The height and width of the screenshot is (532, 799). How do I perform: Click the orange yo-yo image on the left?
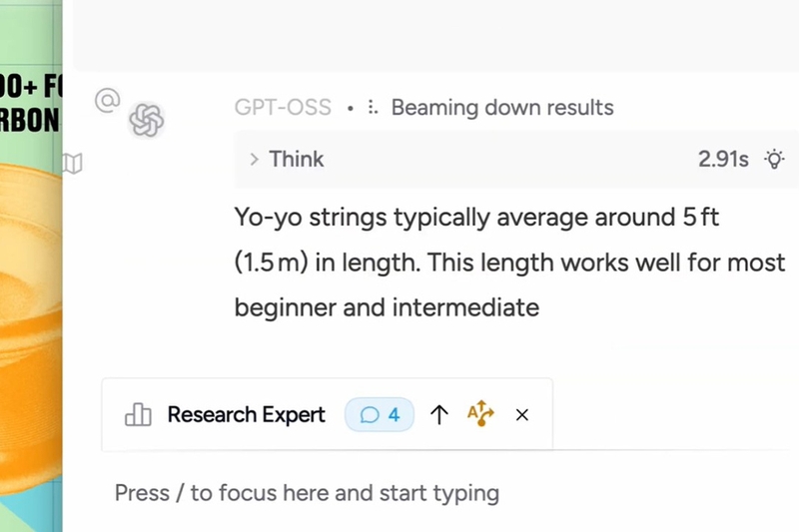31,325
